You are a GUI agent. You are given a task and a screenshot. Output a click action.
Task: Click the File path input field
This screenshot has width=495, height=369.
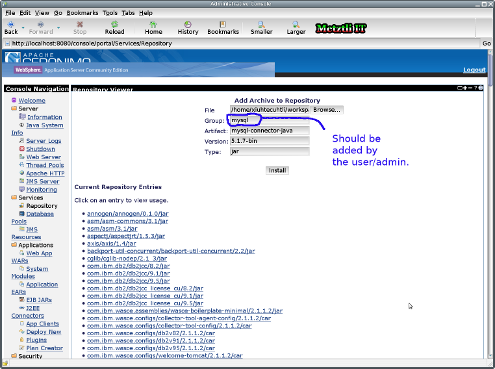point(270,110)
